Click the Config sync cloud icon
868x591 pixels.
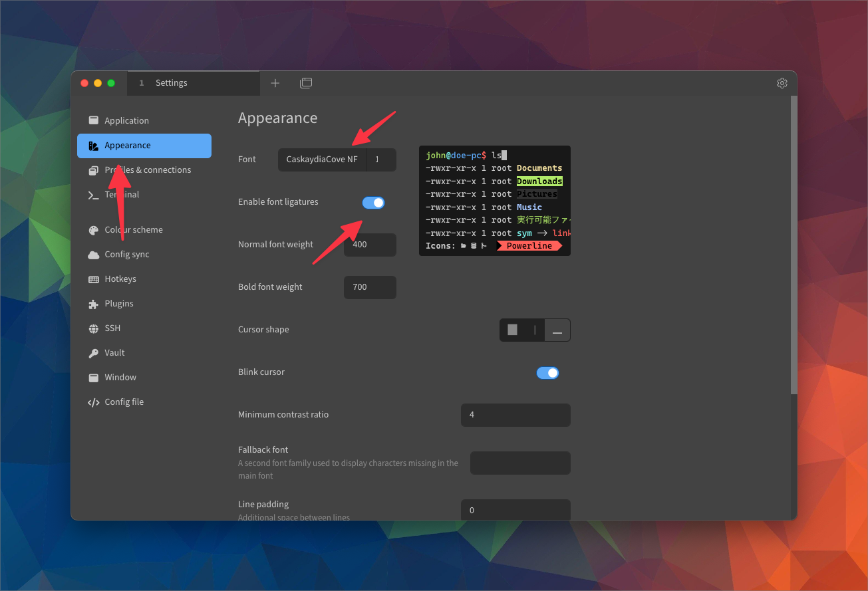tap(94, 254)
